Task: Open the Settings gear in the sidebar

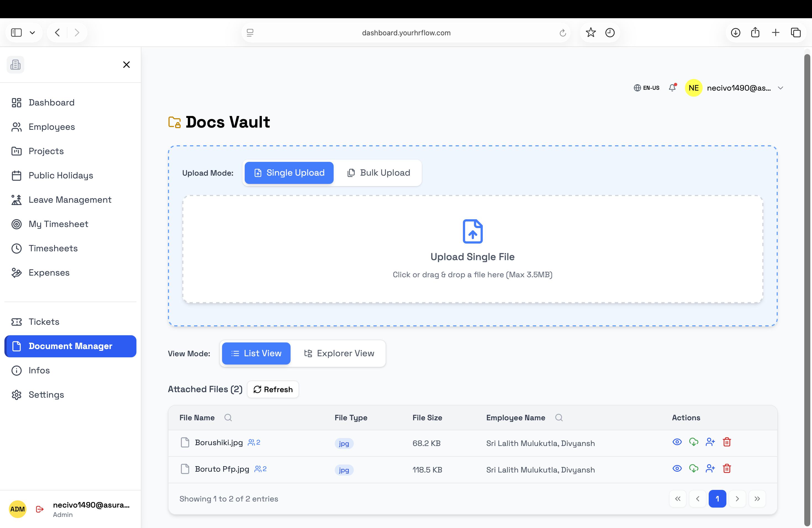Action: pyautogui.click(x=16, y=395)
